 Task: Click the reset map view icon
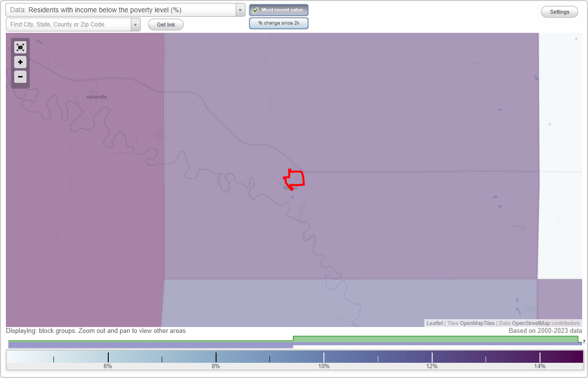(x=20, y=47)
